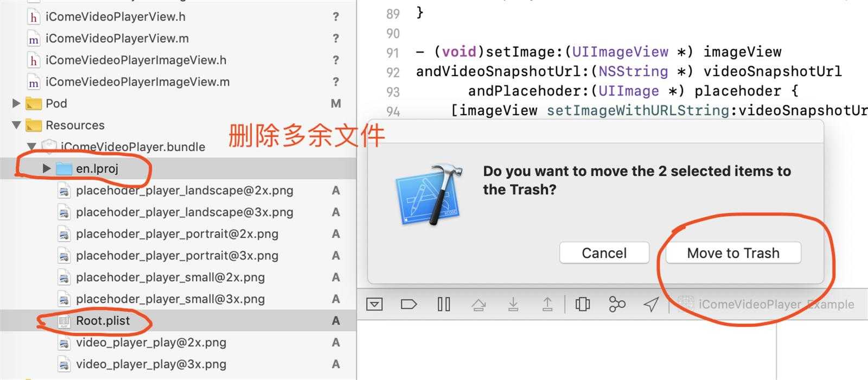Viewport: 868px width, 380px height.
Task: Open iComeViedeoPlayerImageView.m file
Action: (x=138, y=82)
